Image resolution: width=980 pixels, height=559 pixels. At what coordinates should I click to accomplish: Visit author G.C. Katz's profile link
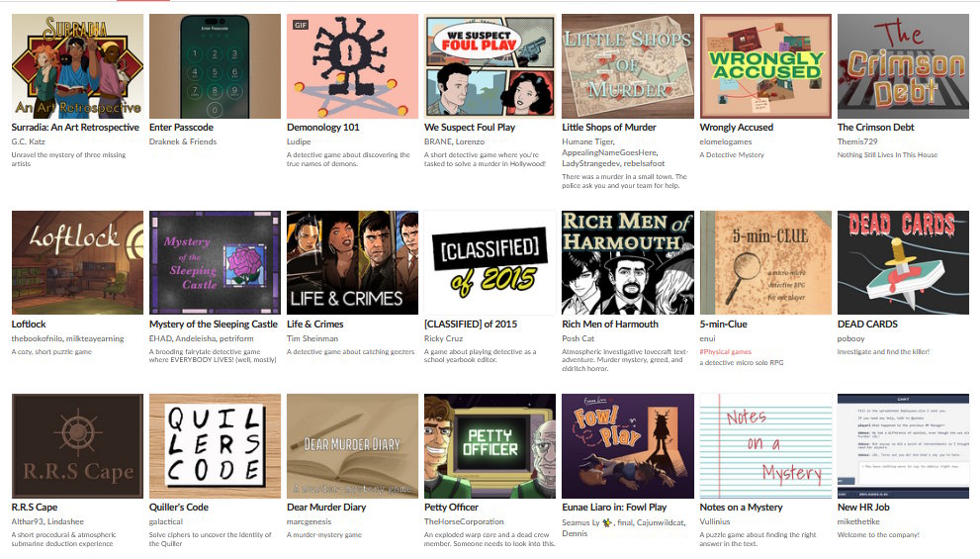tap(28, 141)
